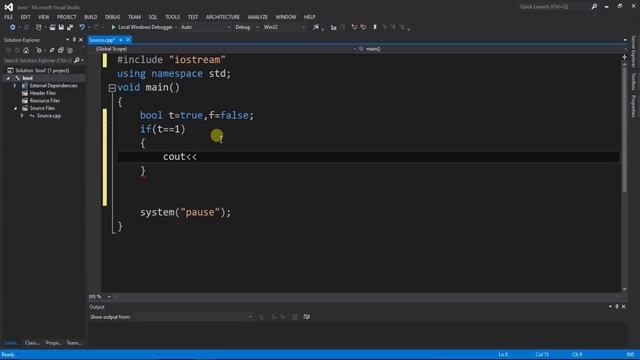Click the Save All toolbar icon

pos(70,27)
